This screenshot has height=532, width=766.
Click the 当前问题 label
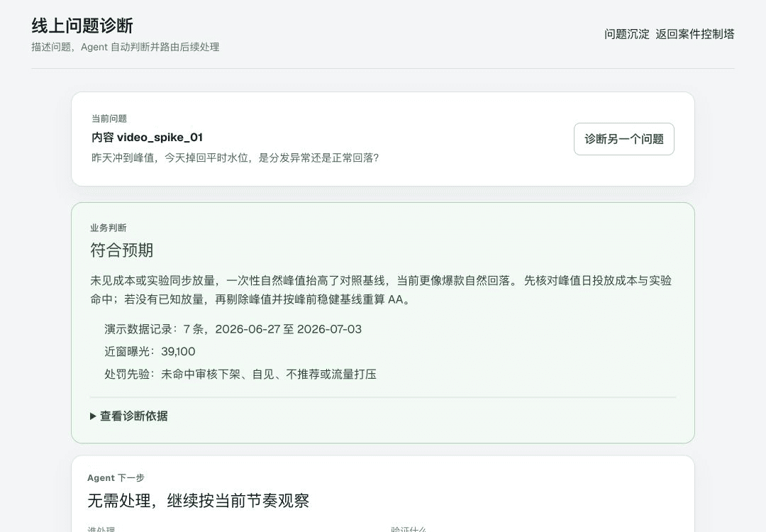[109, 118]
